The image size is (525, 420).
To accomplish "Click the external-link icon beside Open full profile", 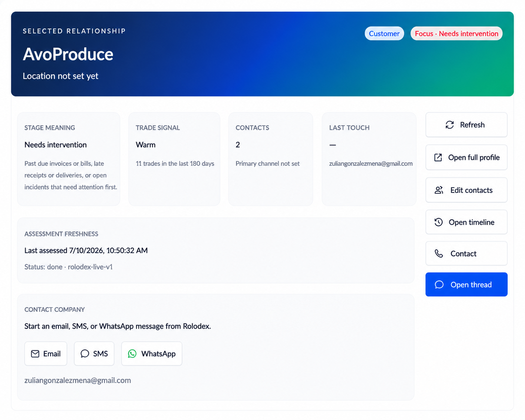I will [x=438, y=158].
